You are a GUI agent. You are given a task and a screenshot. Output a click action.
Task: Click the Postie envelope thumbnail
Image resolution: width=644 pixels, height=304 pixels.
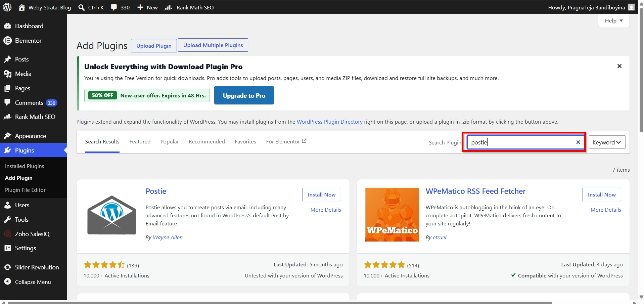112,215
